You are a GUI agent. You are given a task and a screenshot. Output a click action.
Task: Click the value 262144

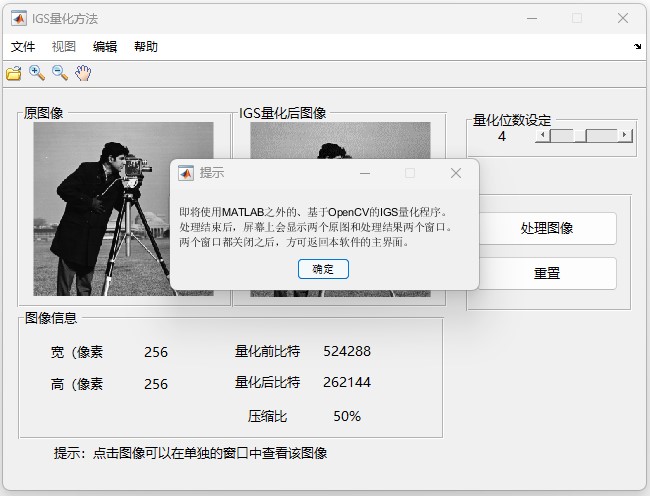[x=347, y=382]
